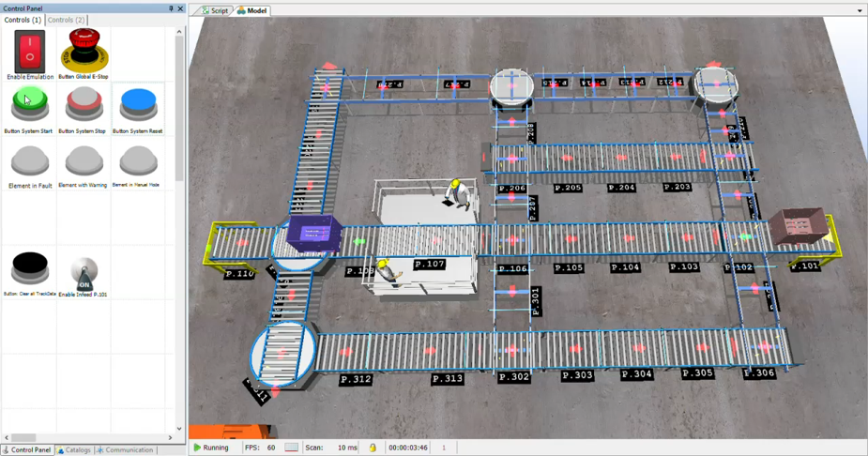Click the P.110 conveyor label
The height and width of the screenshot is (456, 868).
click(x=239, y=273)
